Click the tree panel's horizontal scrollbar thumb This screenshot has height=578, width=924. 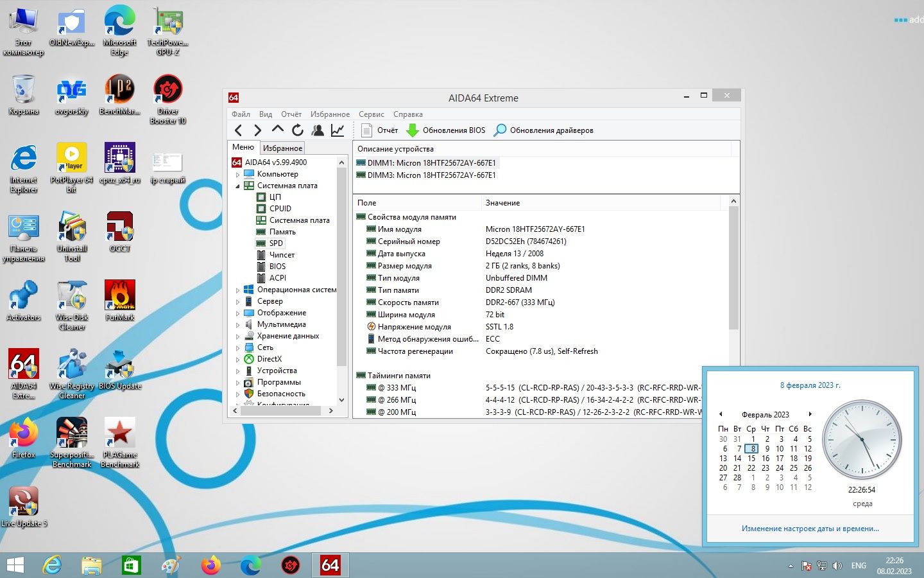tap(281, 410)
